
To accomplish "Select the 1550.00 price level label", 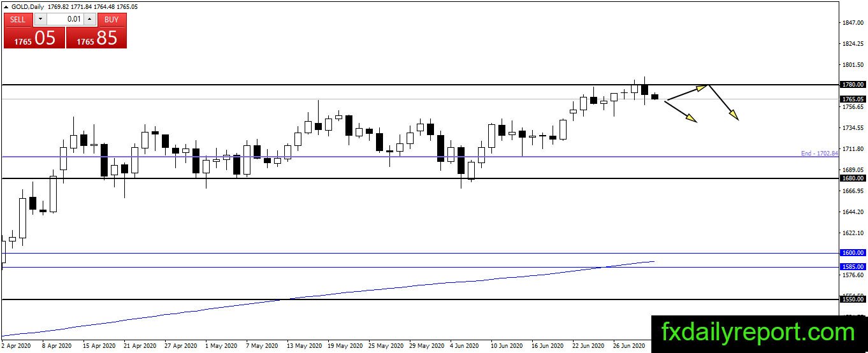I will click(x=852, y=299).
